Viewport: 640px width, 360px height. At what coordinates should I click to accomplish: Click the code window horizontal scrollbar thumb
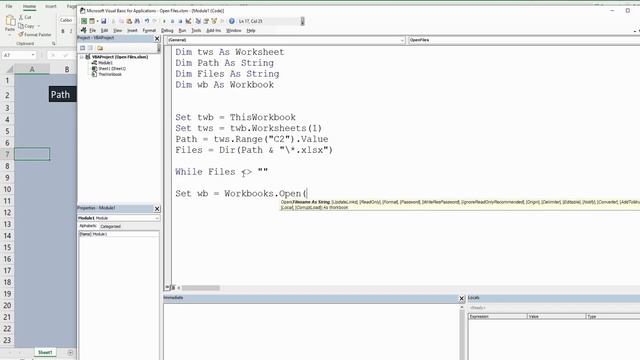tap(200, 288)
